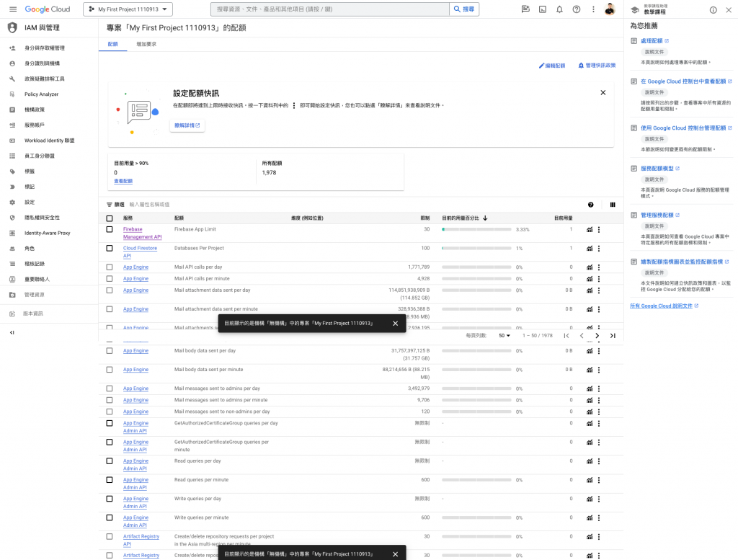
Task: Click the 管理快訊政策 button
Action: click(x=596, y=66)
